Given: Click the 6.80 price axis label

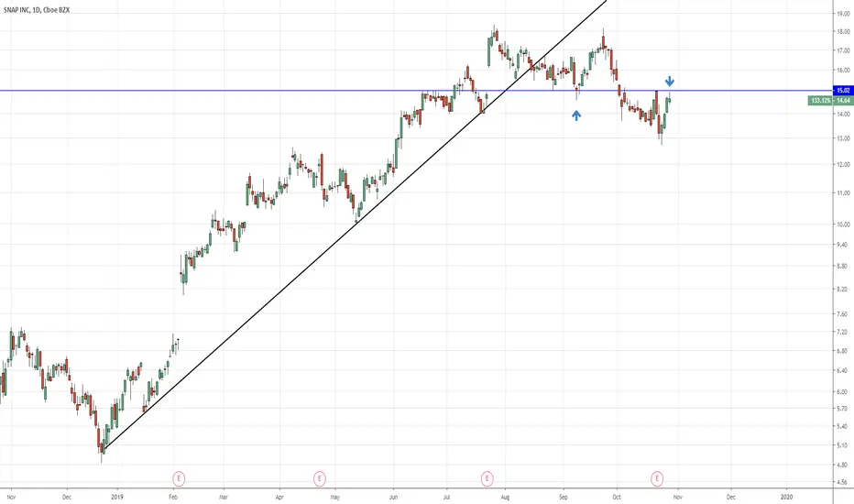Looking at the screenshot, I should 843,350.
